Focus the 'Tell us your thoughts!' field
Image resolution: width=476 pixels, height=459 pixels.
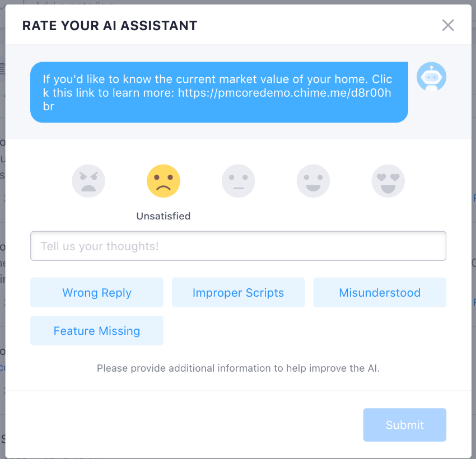pos(239,246)
